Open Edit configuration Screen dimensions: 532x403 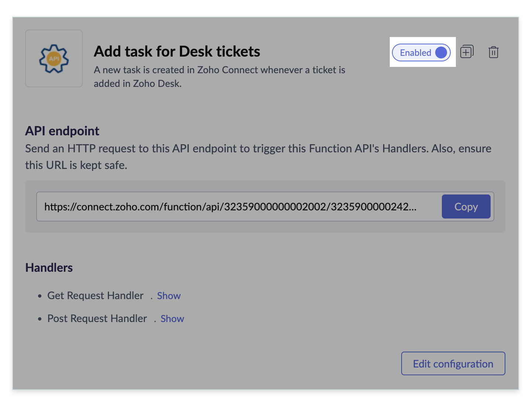453,364
